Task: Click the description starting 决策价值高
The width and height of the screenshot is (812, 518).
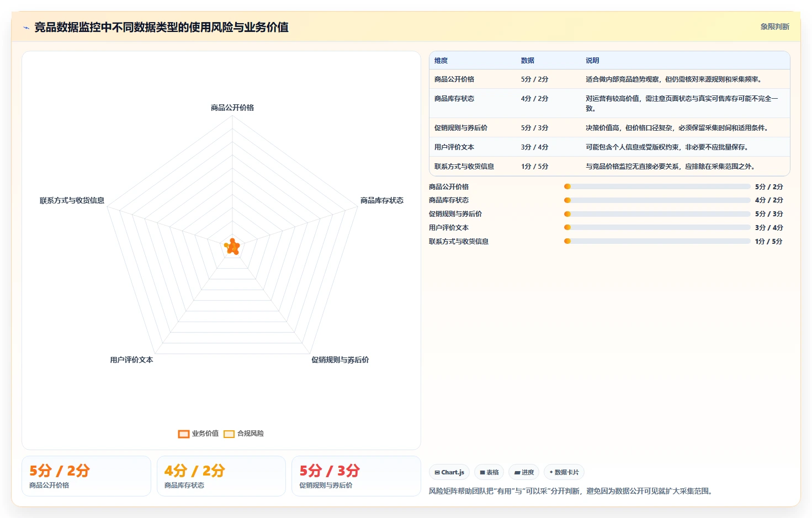Action: (x=678, y=128)
